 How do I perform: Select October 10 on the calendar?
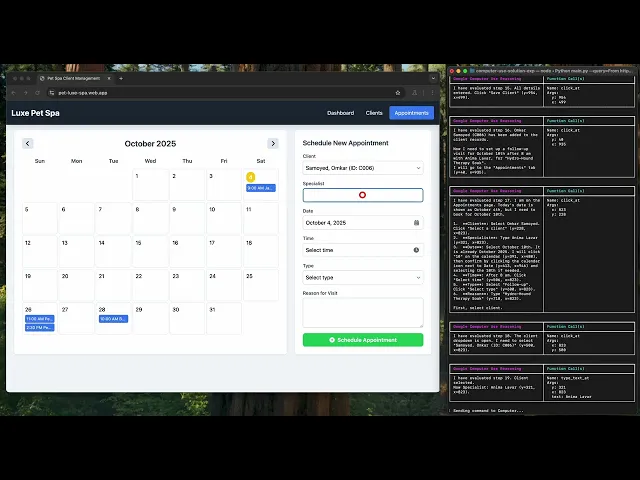(224, 218)
